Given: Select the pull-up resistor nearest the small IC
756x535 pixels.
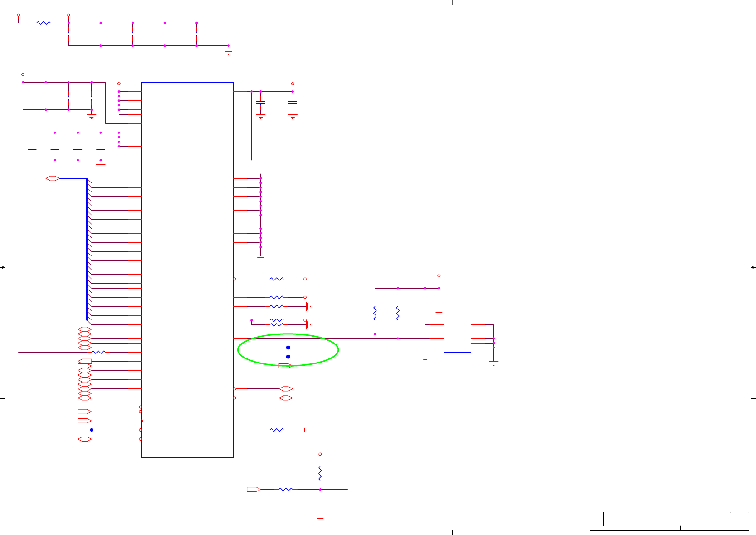Looking at the screenshot, I should pos(398,313).
